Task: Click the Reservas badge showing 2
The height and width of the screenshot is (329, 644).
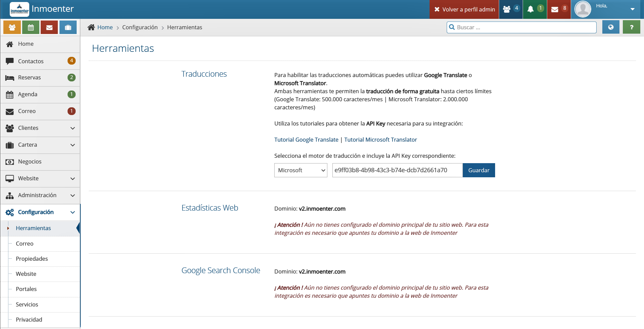Action: (71, 77)
